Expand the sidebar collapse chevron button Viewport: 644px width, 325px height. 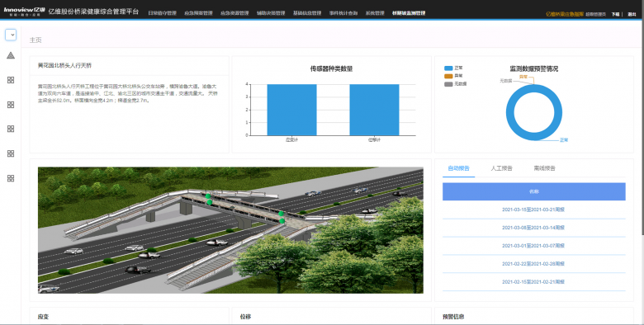(x=11, y=35)
